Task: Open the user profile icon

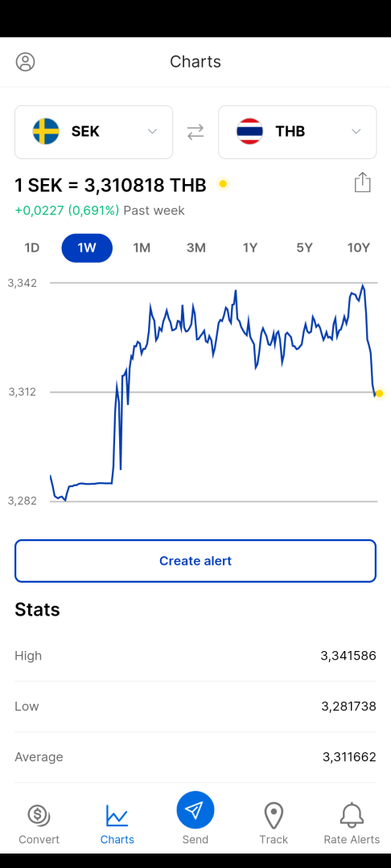Action: pyautogui.click(x=26, y=61)
